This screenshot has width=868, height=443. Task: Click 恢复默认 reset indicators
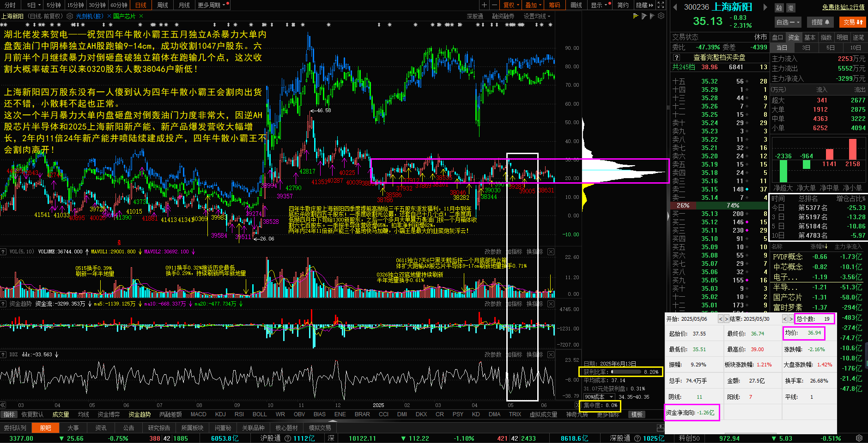(32, 414)
